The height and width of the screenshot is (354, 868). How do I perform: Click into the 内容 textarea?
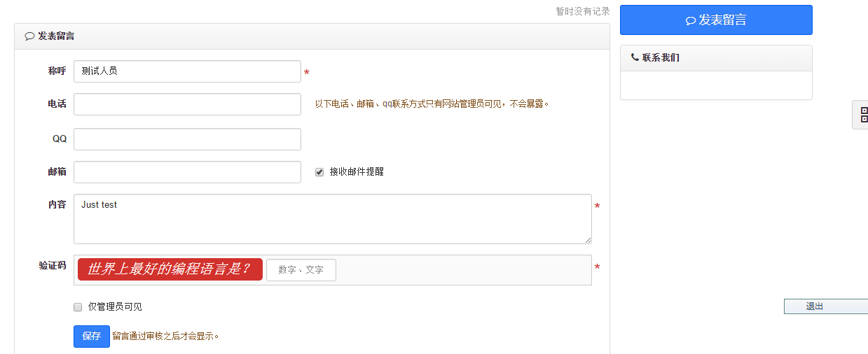click(333, 219)
